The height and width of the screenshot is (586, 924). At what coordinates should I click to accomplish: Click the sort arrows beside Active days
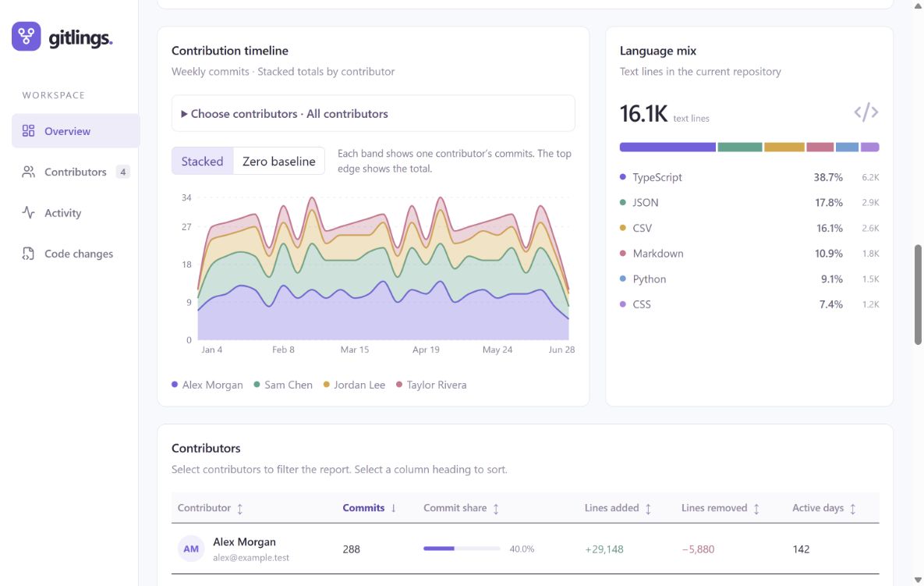(x=853, y=509)
